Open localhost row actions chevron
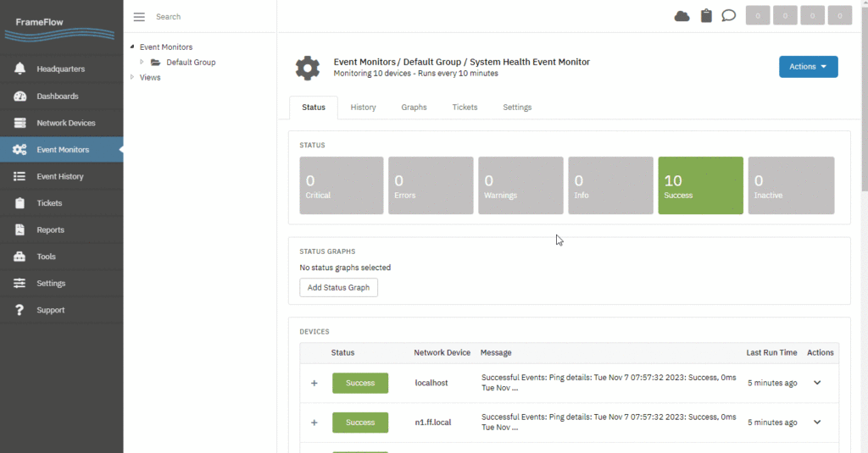The width and height of the screenshot is (868, 453). [817, 383]
